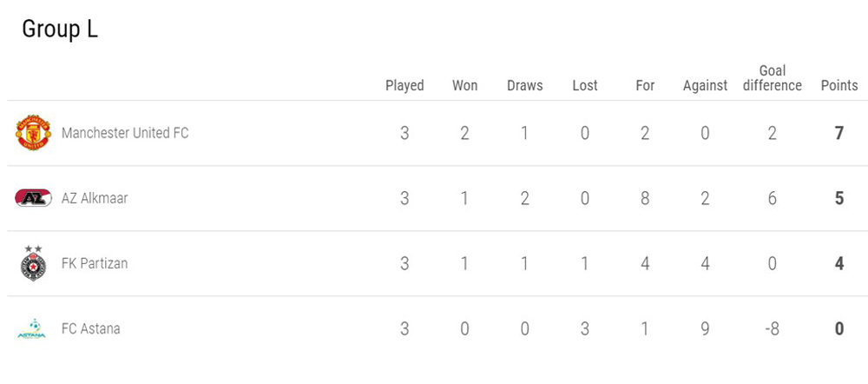
Task: Click the Group L heading
Action: [x=60, y=29]
